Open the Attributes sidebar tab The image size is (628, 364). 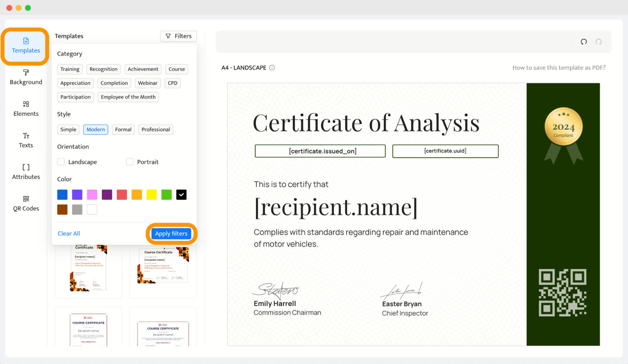click(x=26, y=172)
